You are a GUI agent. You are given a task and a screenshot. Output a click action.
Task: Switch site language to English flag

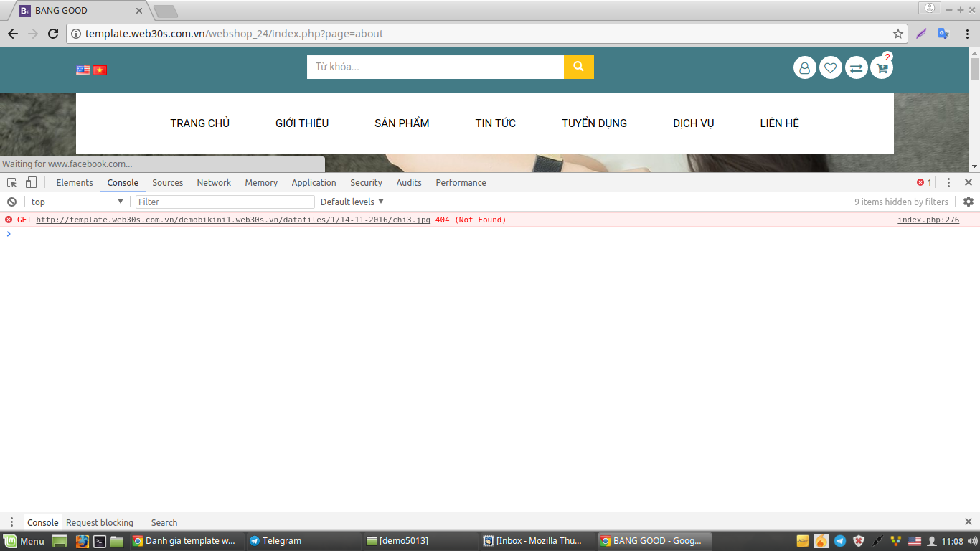[x=83, y=70]
